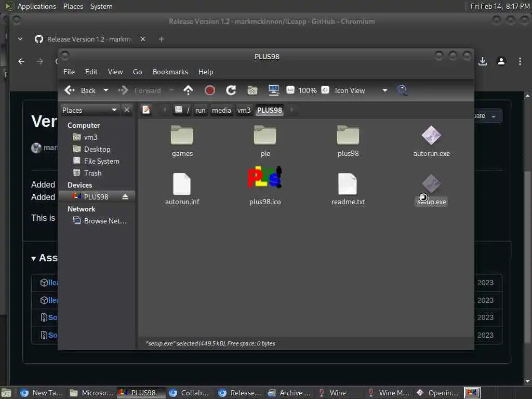Switch to New Tab taskbar window
This screenshot has height=399, width=532.
coord(42,393)
